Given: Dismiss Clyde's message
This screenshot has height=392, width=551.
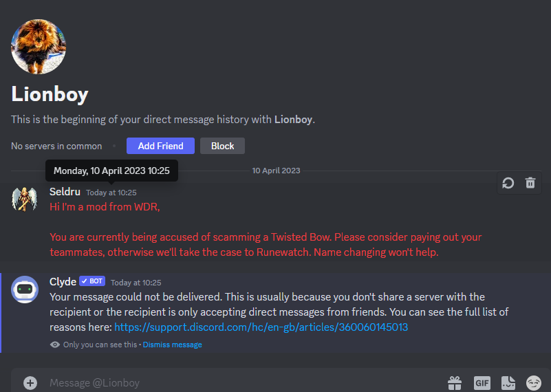Looking at the screenshot, I should click(172, 345).
